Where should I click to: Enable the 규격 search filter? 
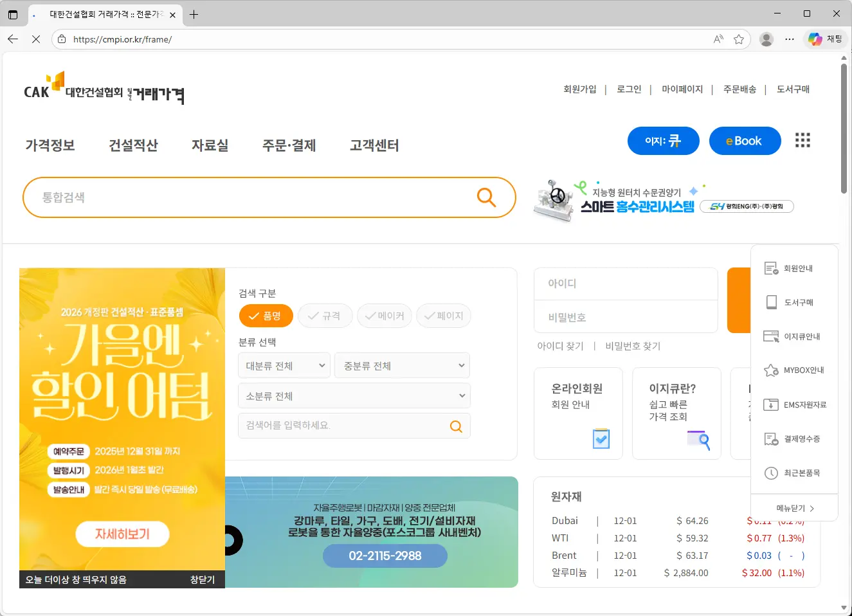click(x=325, y=316)
